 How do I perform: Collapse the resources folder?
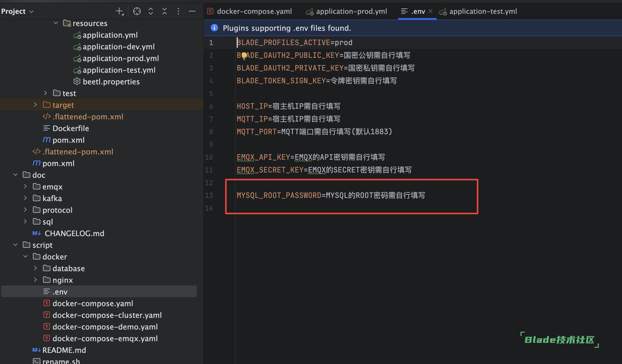[x=56, y=23]
